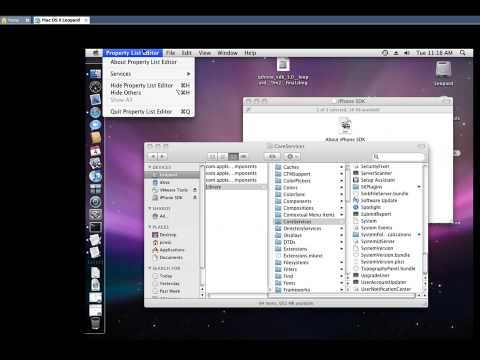Open the Trash in the Dock
480x360 pixels.
[95, 323]
